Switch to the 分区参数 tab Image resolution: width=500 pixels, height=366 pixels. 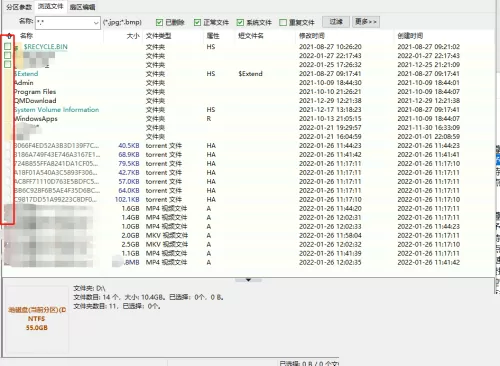click(19, 7)
